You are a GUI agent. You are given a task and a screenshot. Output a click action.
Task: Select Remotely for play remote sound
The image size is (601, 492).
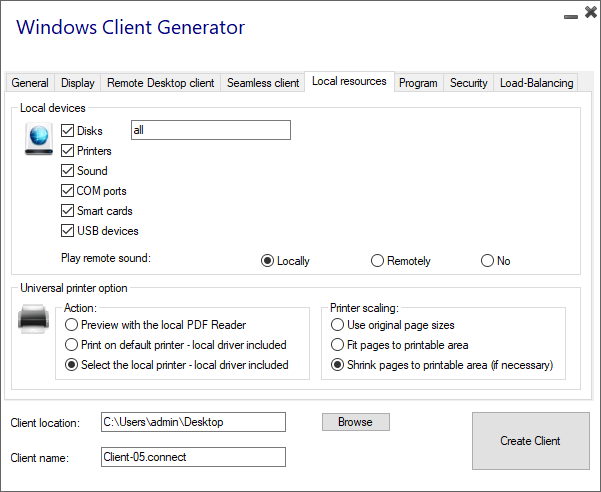pyautogui.click(x=377, y=261)
